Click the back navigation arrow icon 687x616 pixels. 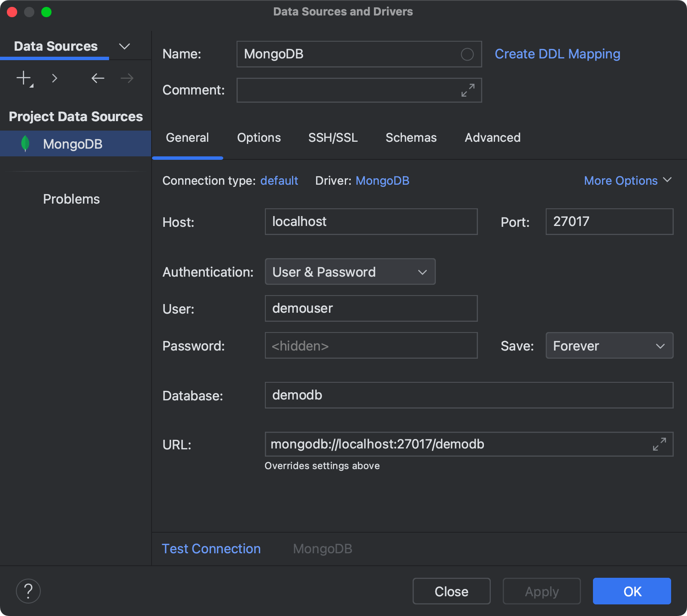(x=97, y=78)
